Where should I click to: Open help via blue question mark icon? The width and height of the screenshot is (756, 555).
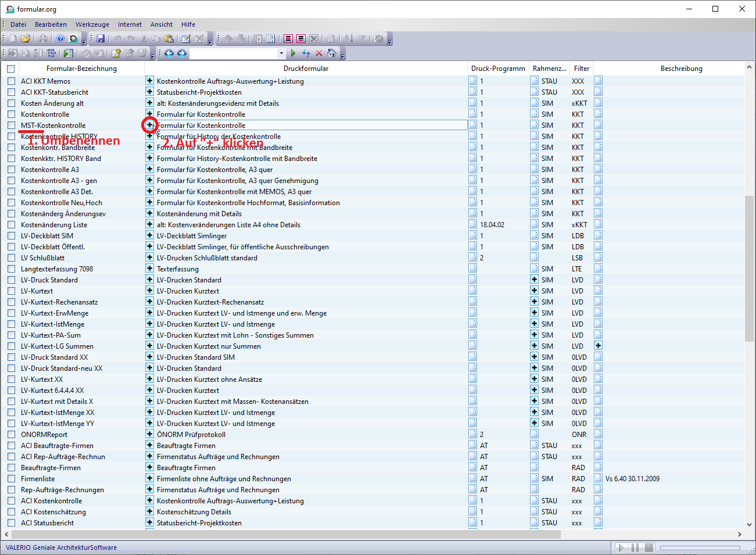click(x=60, y=39)
